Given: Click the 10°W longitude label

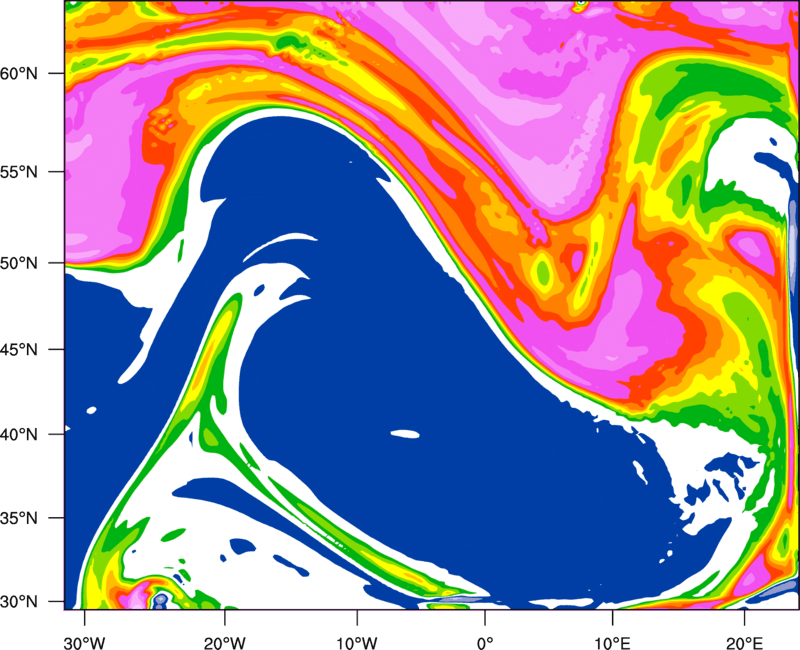Looking at the screenshot, I should [357, 643].
